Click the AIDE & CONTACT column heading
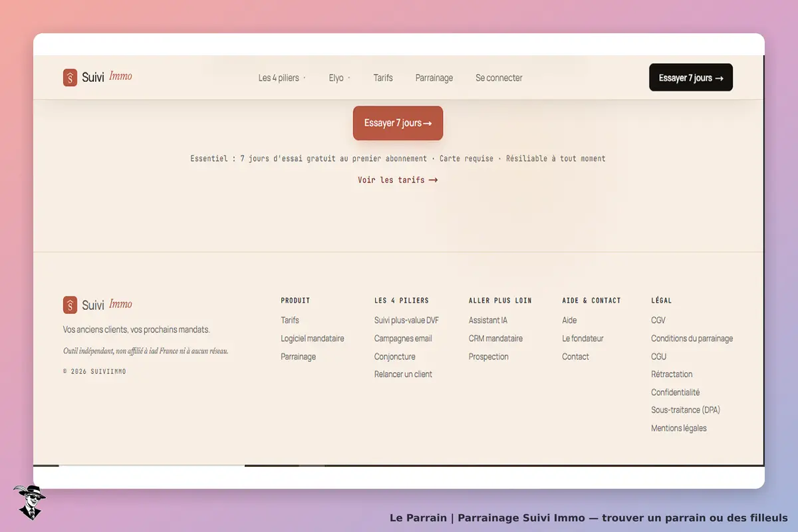The width and height of the screenshot is (798, 532). click(x=591, y=301)
